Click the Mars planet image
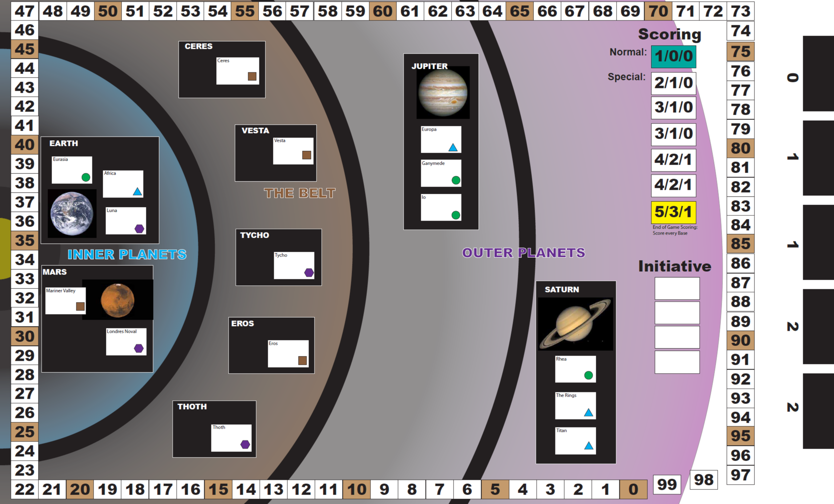This screenshot has width=834, height=504. point(117,300)
